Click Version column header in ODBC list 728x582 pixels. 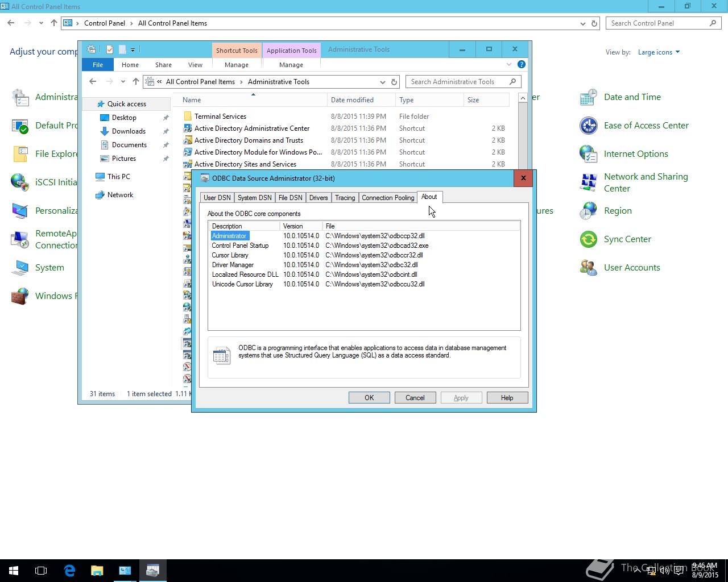[301, 226]
